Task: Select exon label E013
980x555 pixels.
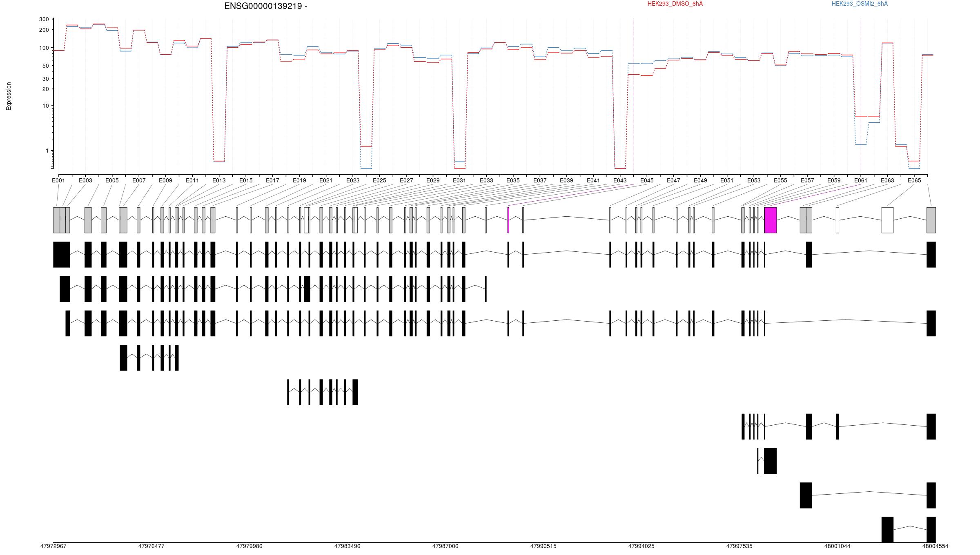Action: (219, 180)
